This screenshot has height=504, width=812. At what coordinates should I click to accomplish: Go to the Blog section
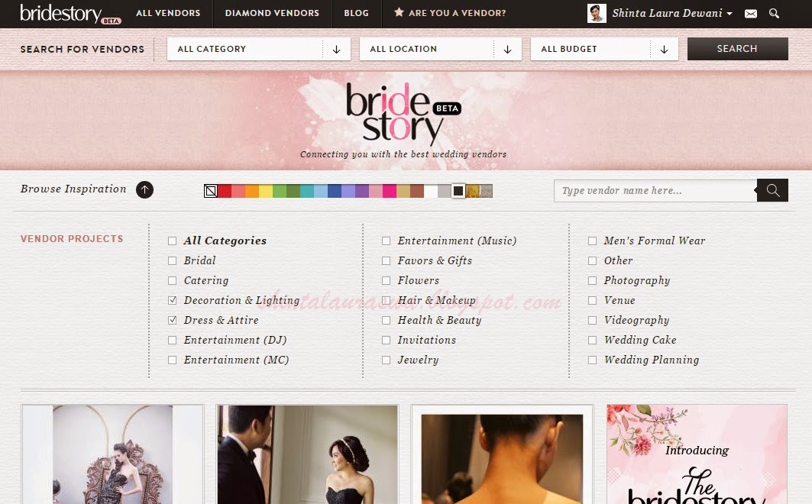click(x=356, y=13)
